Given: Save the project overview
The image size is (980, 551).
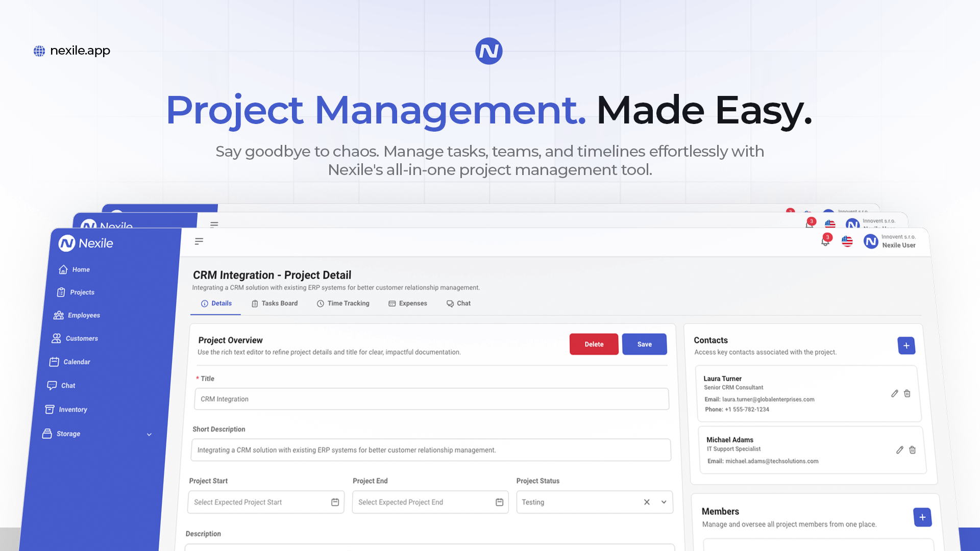Looking at the screenshot, I should 645,344.
